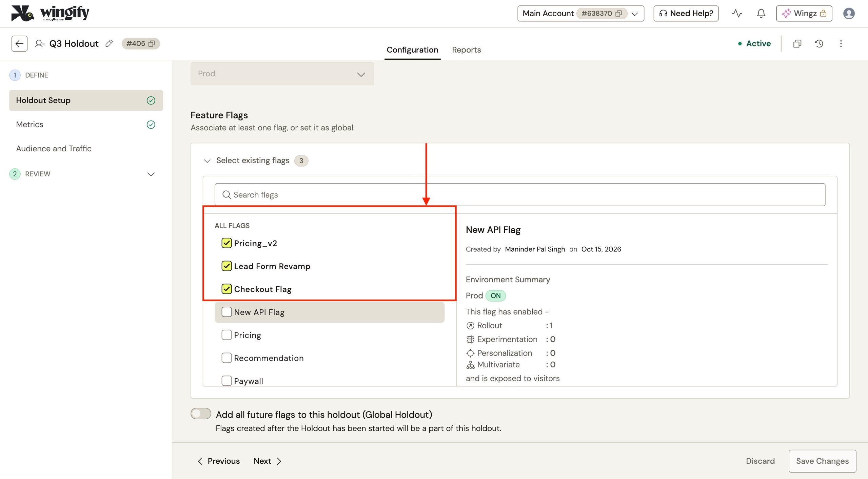Click the duplicate holdout icon
Viewport: 868px width, 479px height.
[797, 43]
